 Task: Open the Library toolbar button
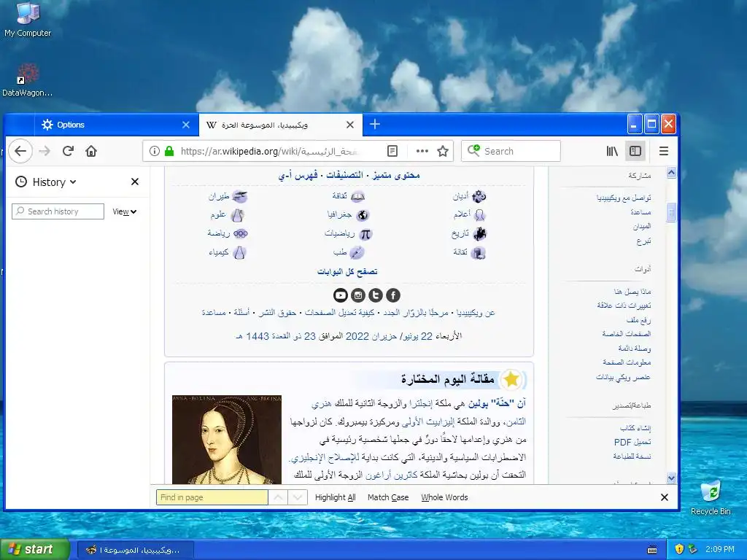612,151
